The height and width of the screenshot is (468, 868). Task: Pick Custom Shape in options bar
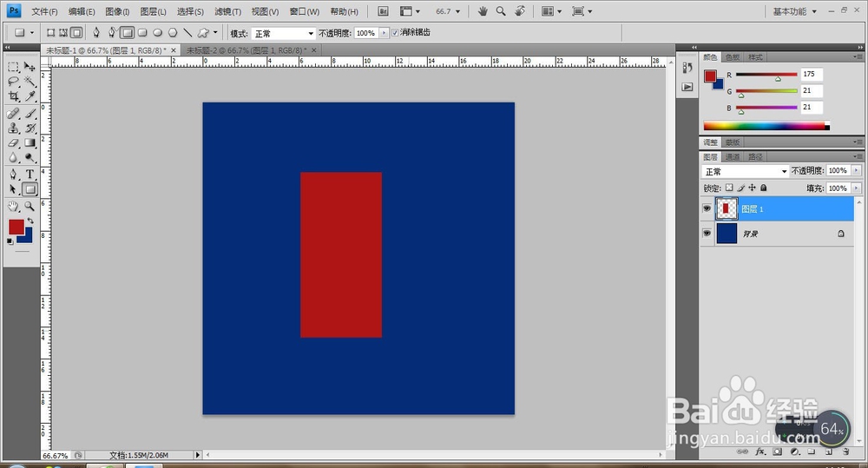point(203,33)
